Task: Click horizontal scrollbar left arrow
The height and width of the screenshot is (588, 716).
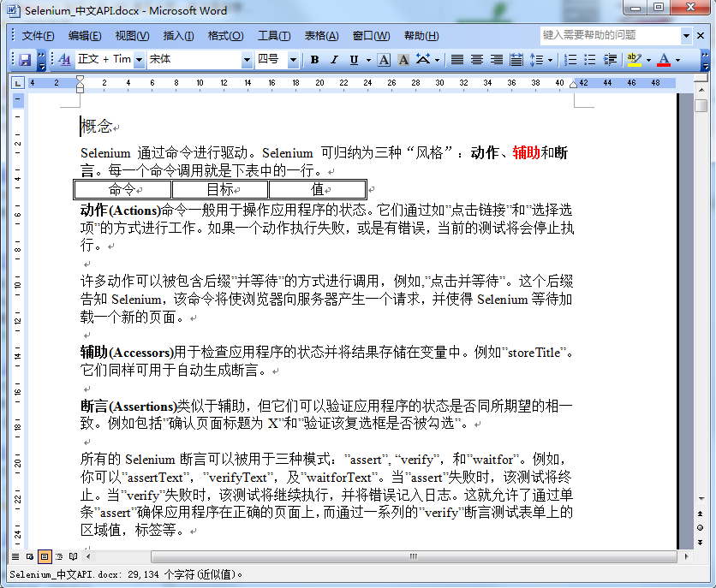Action: 88,556
